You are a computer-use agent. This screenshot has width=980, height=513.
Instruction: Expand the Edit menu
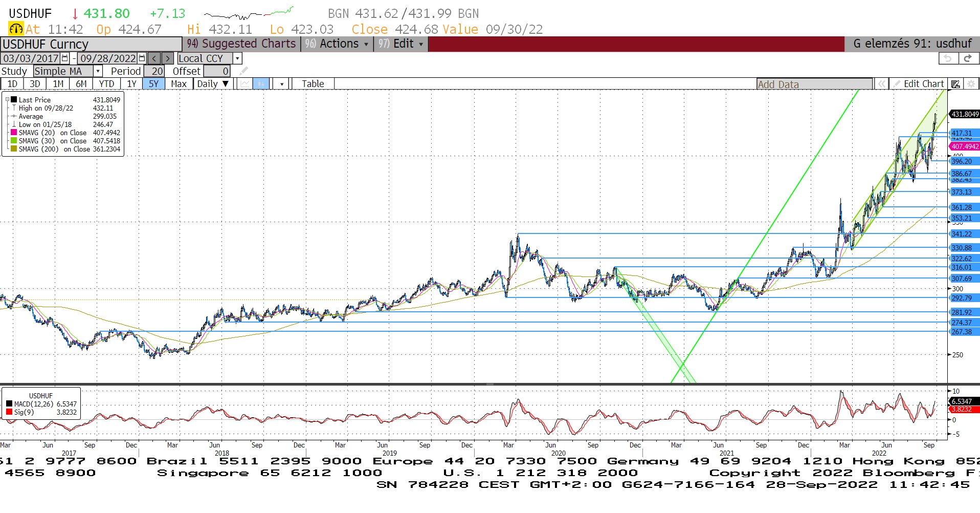400,44
